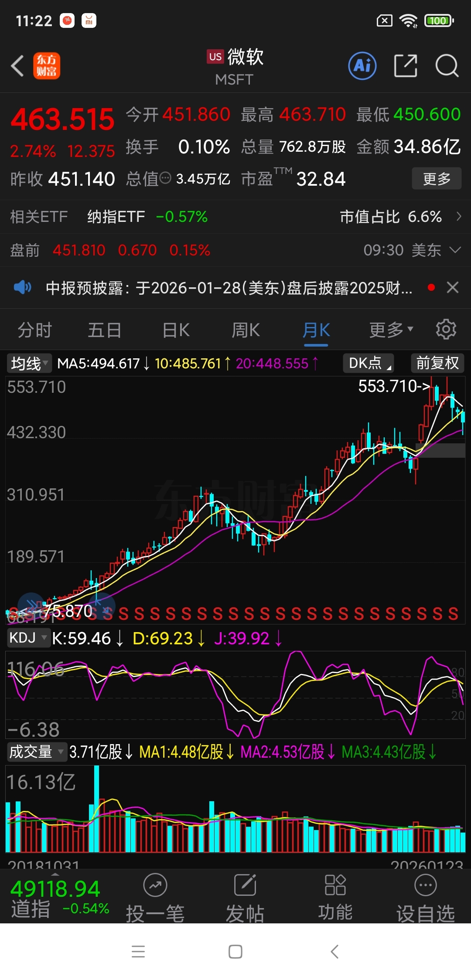Tap the battery status icon
The image size is (471, 980).
[x=439, y=20]
